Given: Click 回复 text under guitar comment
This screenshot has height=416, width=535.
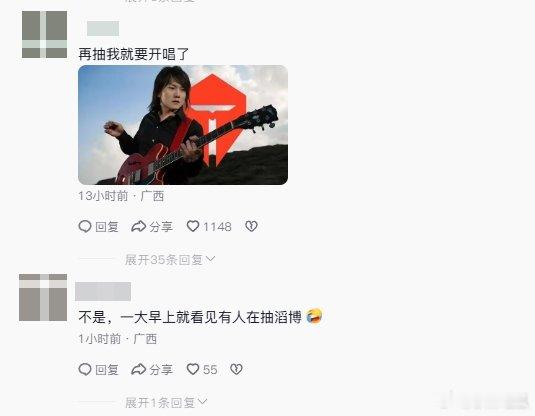Looking at the screenshot, I should click(107, 227).
